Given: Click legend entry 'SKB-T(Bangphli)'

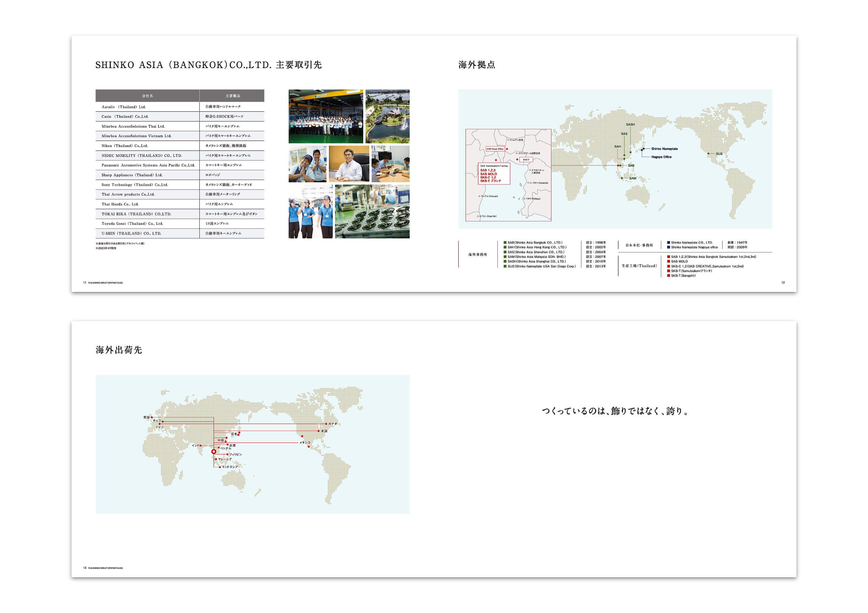Looking at the screenshot, I should click(x=682, y=276).
